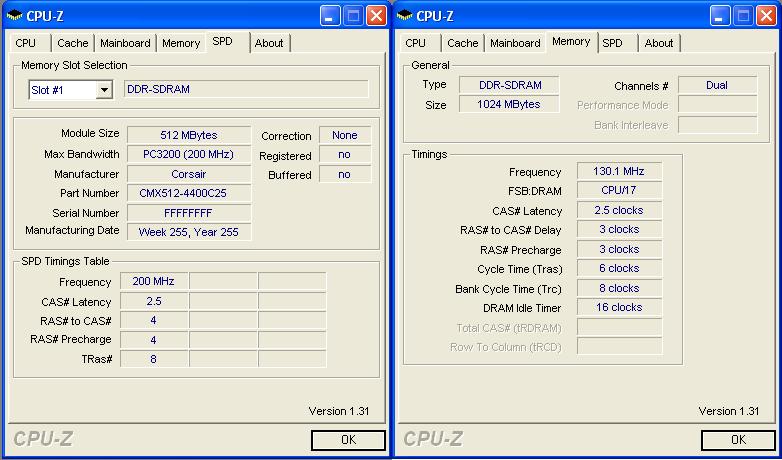Click the 130.1 MHz frequency value
Image resolution: width=782 pixels, height=460 pixels.
(619, 171)
